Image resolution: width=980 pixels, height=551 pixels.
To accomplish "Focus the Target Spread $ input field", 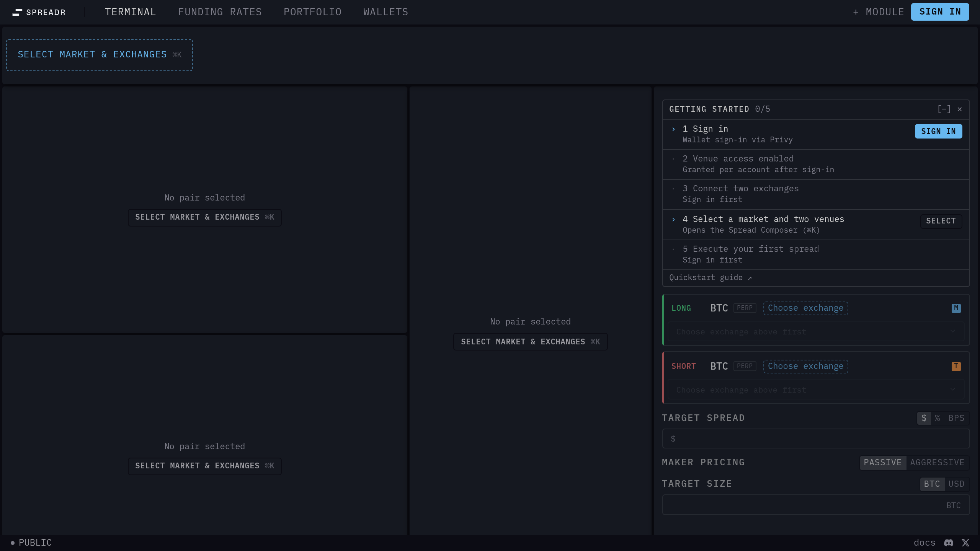I will (x=816, y=439).
